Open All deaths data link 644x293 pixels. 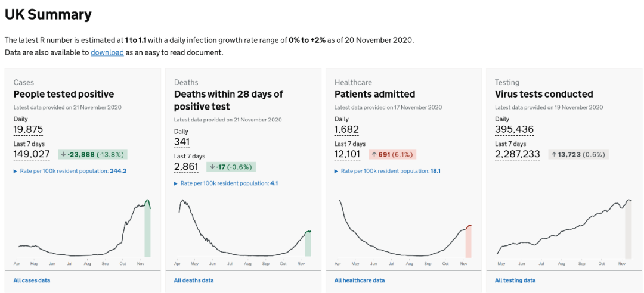[194, 280]
